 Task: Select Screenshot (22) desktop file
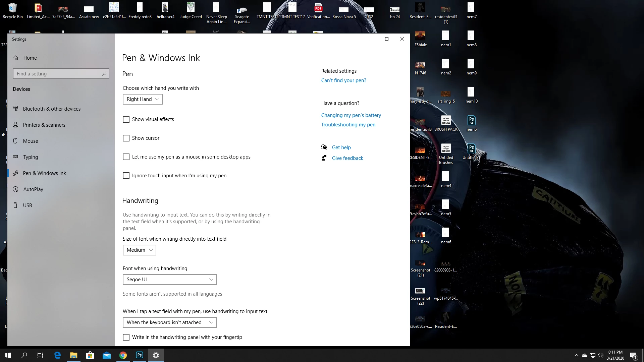click(420, 297)
